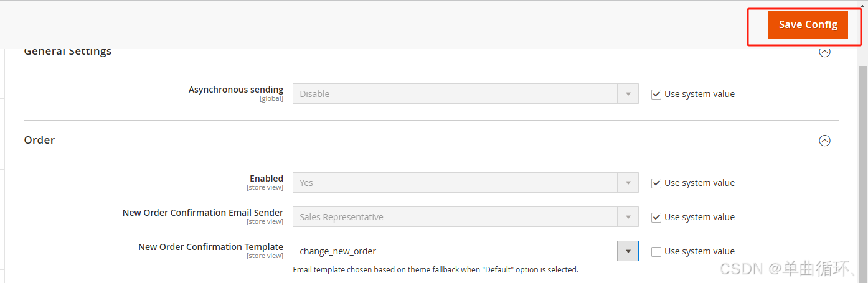Uncheck Use system value for Email Sender

point(656,218)
